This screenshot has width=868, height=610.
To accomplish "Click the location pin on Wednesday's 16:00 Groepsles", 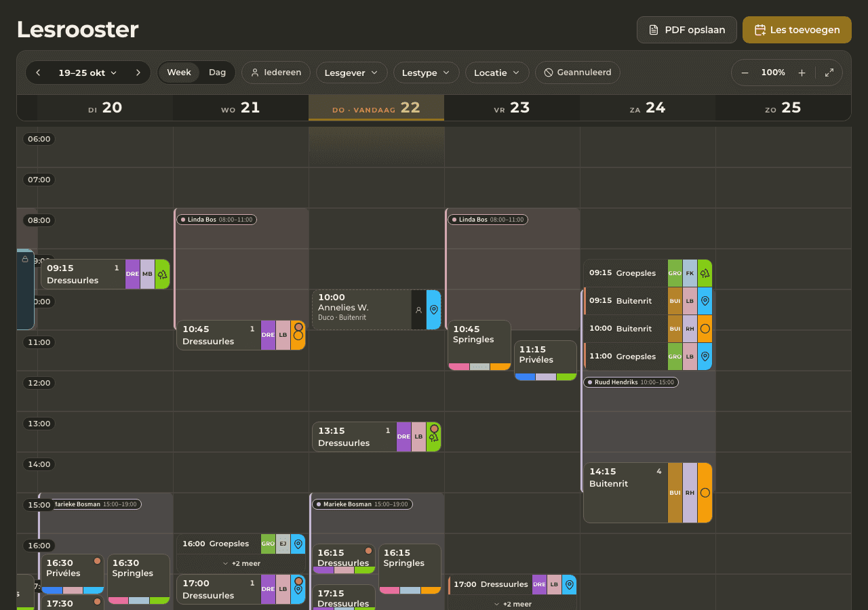I will pyautogui.click(x=298, y=544).
